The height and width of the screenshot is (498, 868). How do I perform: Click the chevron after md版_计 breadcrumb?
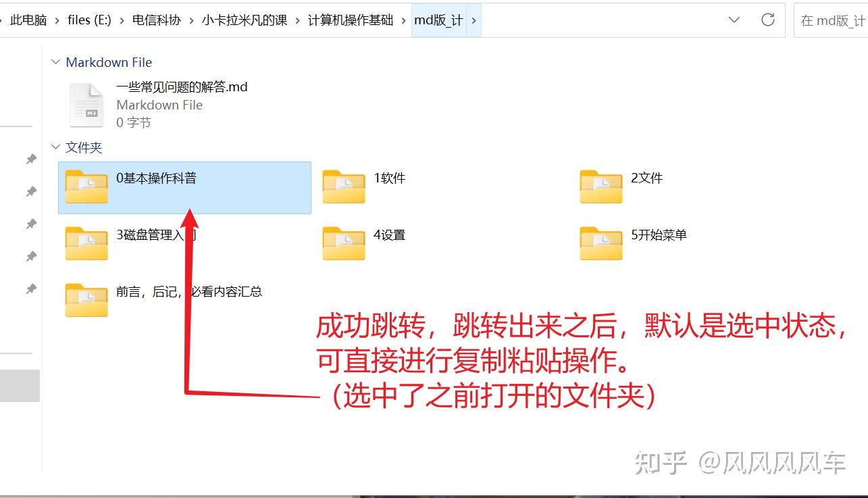[475, 20]
